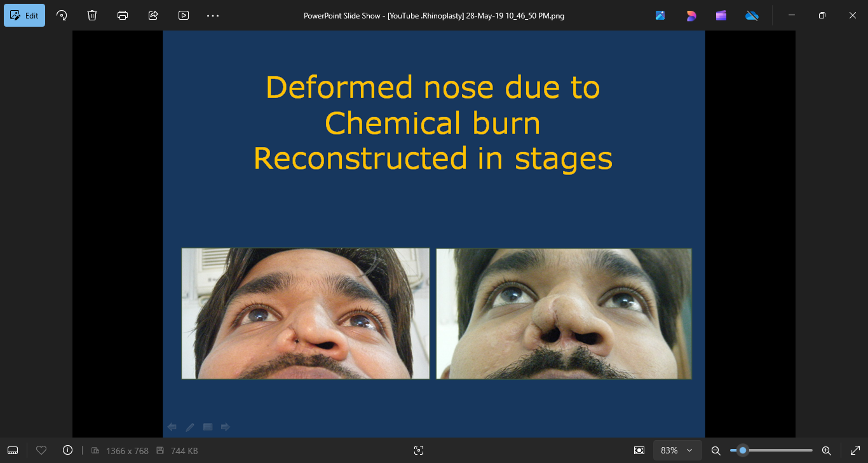Open the three-dots See more menu
This screenshot has width=868, height=463.
pyautogui.click(x=213, y=15)
